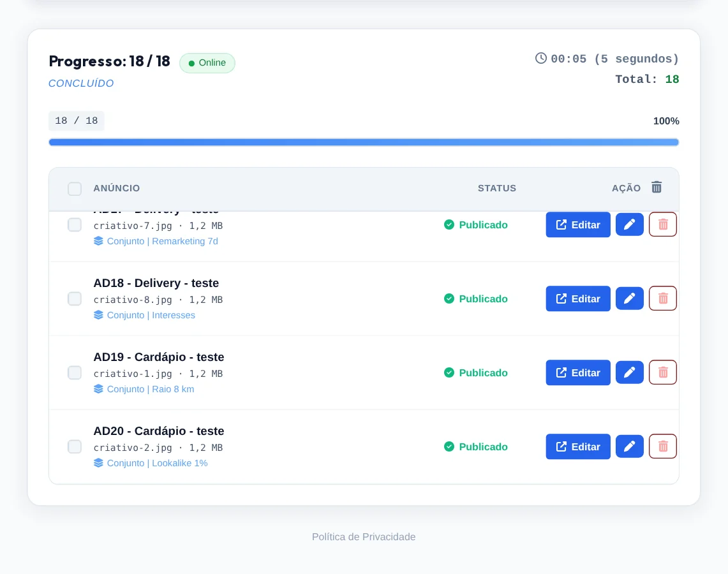Delete AD19 Cardápio using its trash icon
728x574 pixels.
pyautogui.click(x=662, y=372)
